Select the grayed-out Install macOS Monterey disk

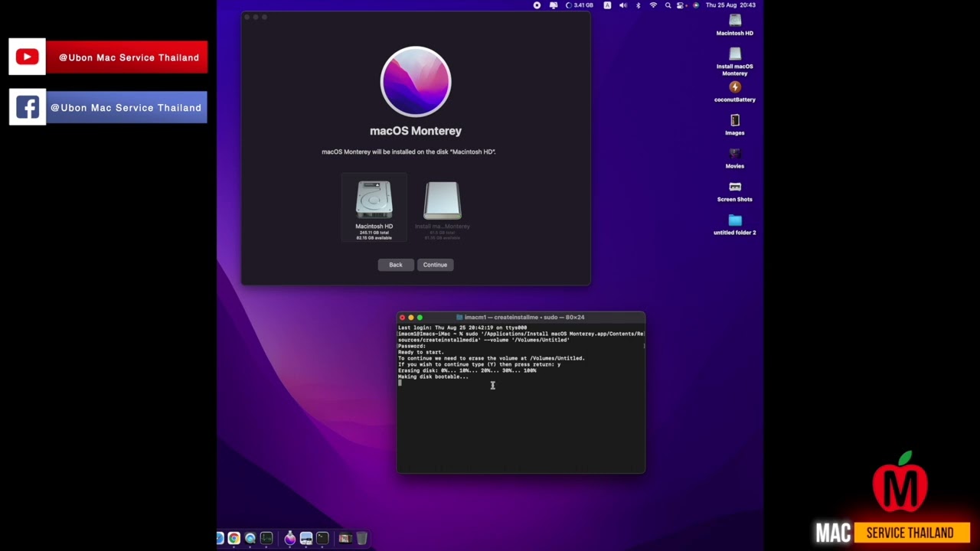[443, 210]
